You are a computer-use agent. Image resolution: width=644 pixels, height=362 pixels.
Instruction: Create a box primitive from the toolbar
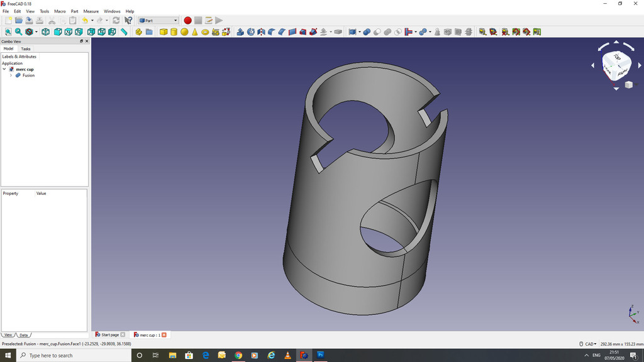[164, 32]
